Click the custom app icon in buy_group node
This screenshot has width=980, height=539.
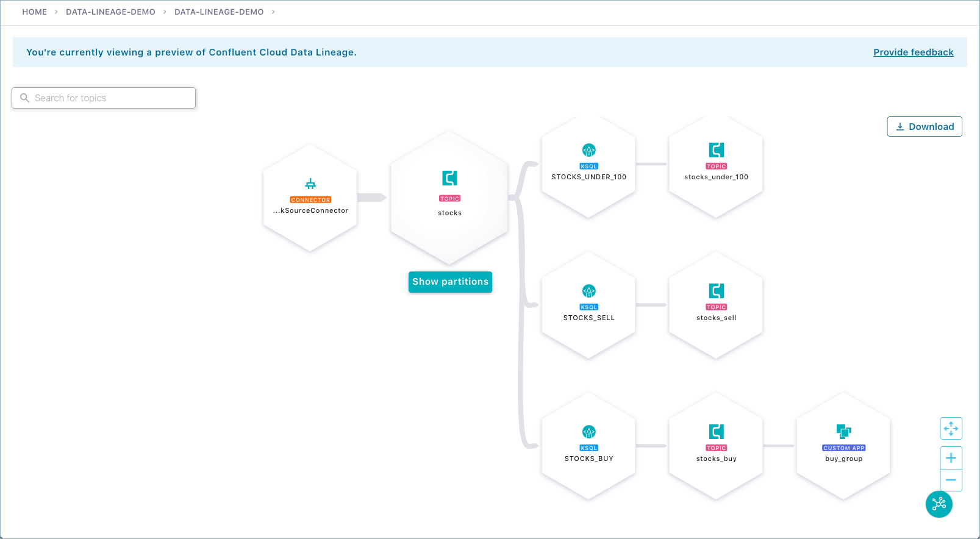(x=844, y=432)
